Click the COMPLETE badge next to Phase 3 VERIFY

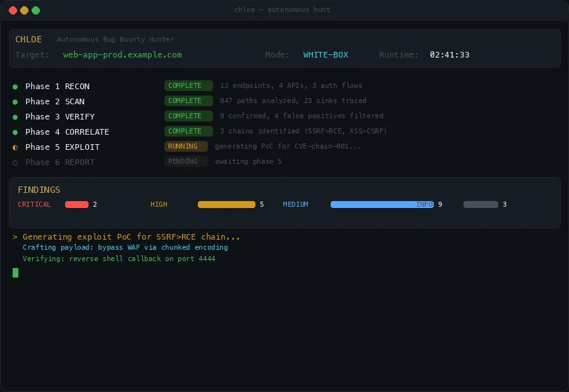[x=188, y=116]
